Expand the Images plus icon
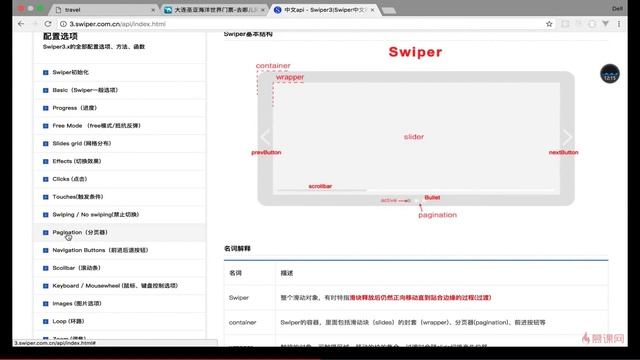Screen dimensions: 640x360 tap(45, 304)
